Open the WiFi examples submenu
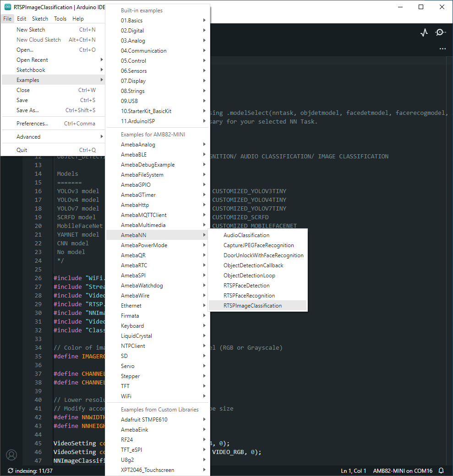 coord(158,396)
